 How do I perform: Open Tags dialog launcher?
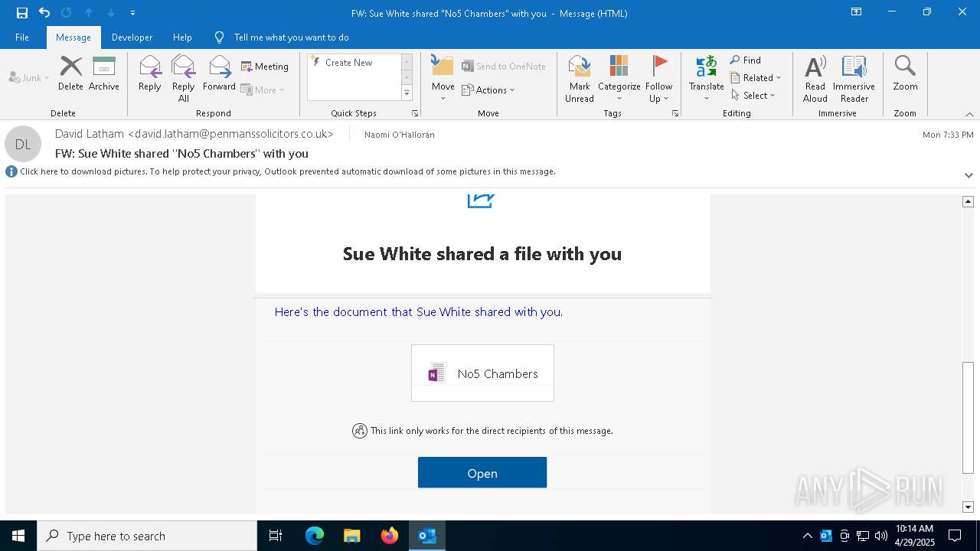click(675, 113)
